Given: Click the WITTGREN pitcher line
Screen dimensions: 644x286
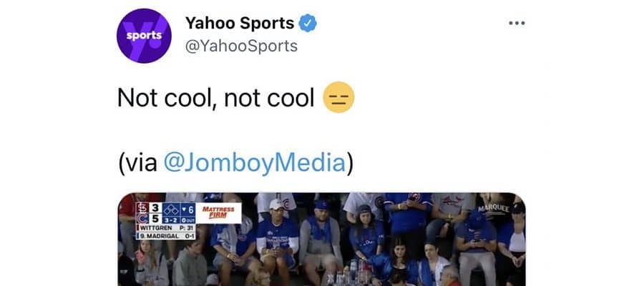Looking at the screenshot, I should tap(165, 228).
